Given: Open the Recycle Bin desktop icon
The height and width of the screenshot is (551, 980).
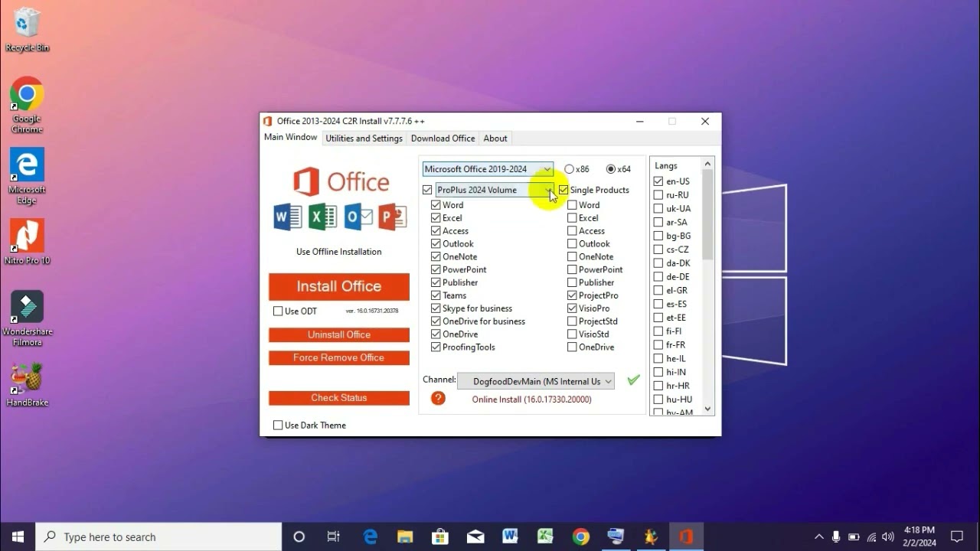Looking at the screenshot, I should pos(27,31).
